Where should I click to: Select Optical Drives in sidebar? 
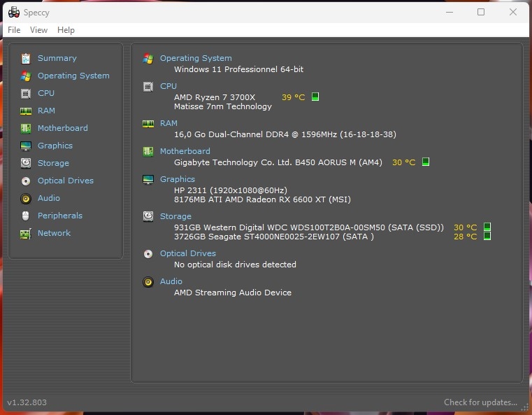pyautogui.click(x=66, y=181)
